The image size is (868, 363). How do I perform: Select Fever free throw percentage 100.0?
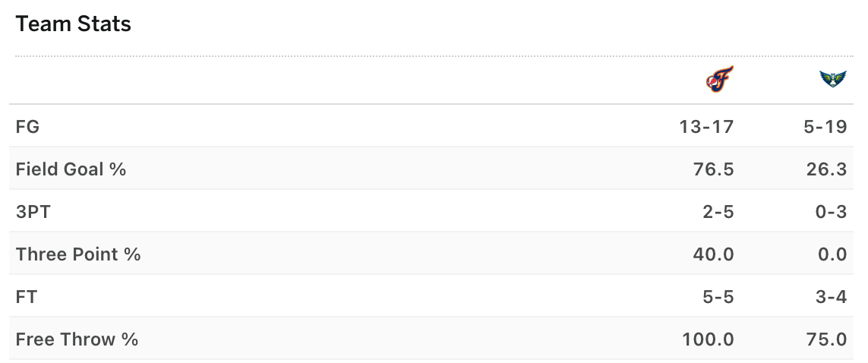[708, 339]
